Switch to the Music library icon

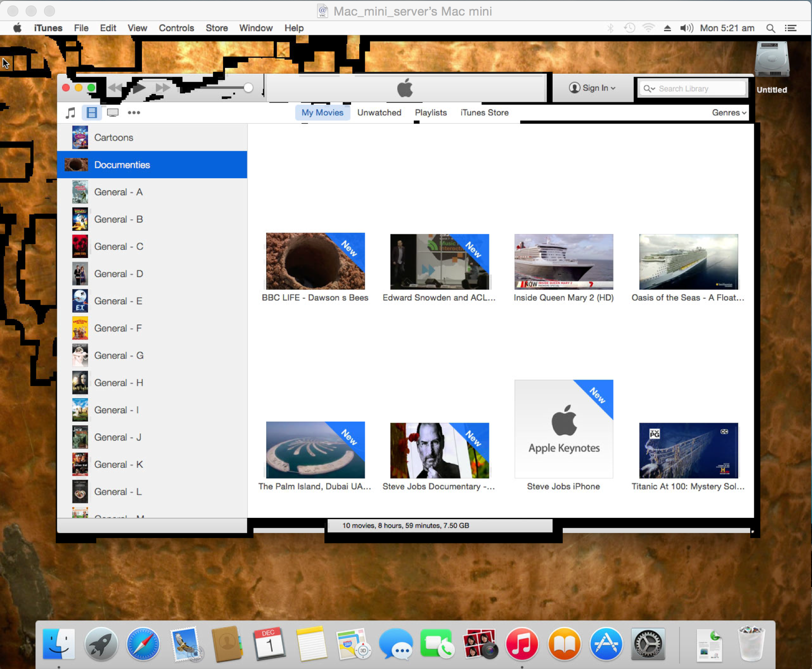(x=70, y=112)
